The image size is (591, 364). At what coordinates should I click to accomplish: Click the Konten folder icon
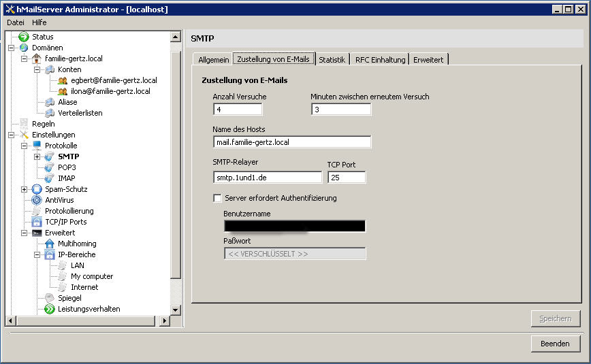click(50, 69)
